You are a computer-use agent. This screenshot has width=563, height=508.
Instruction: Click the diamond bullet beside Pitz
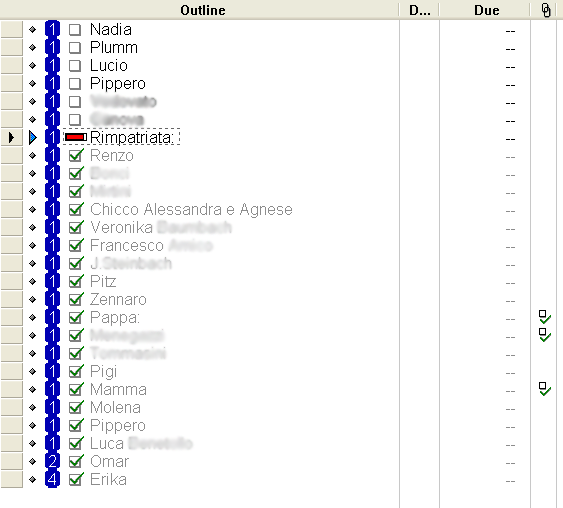click(x=33, y=281)
